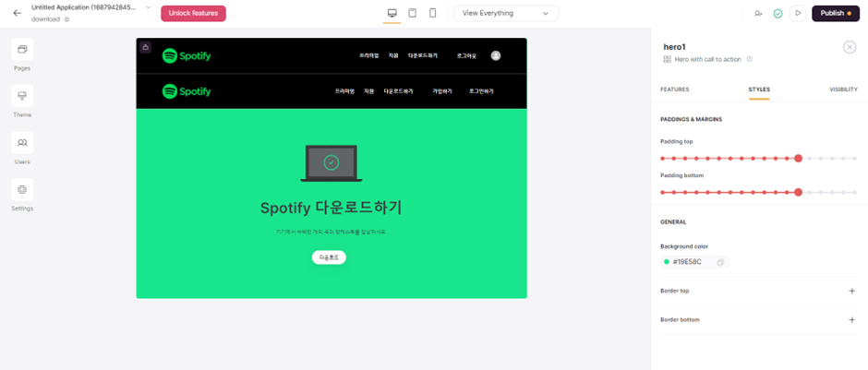This screenshot has width=868, height=370.
Task: Switch to desktop preview icon
Action: tap(392, 13)
